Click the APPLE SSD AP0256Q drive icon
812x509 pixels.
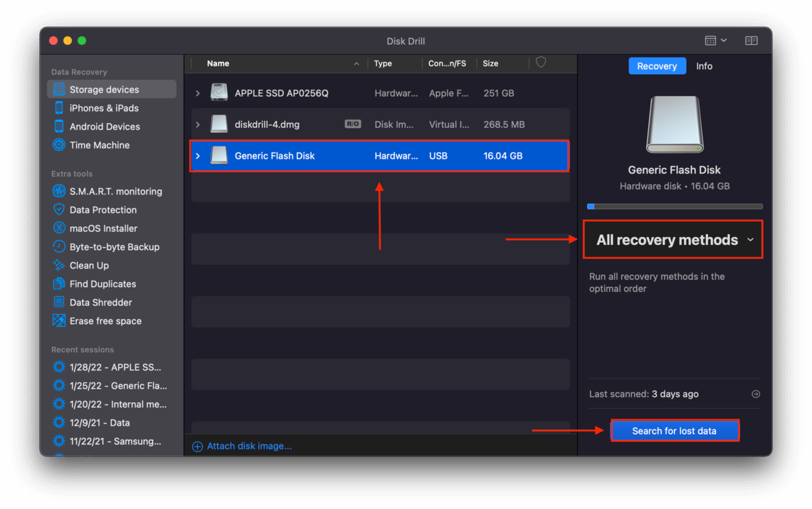pyautogui.click(x=219, y=93)
